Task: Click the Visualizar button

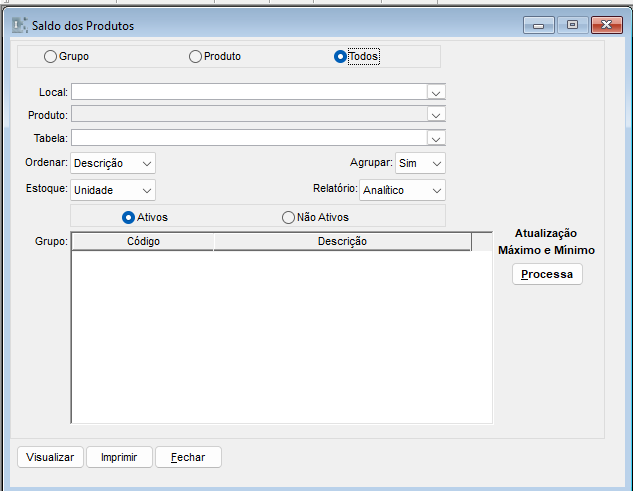Action: [x=50, y=457]
